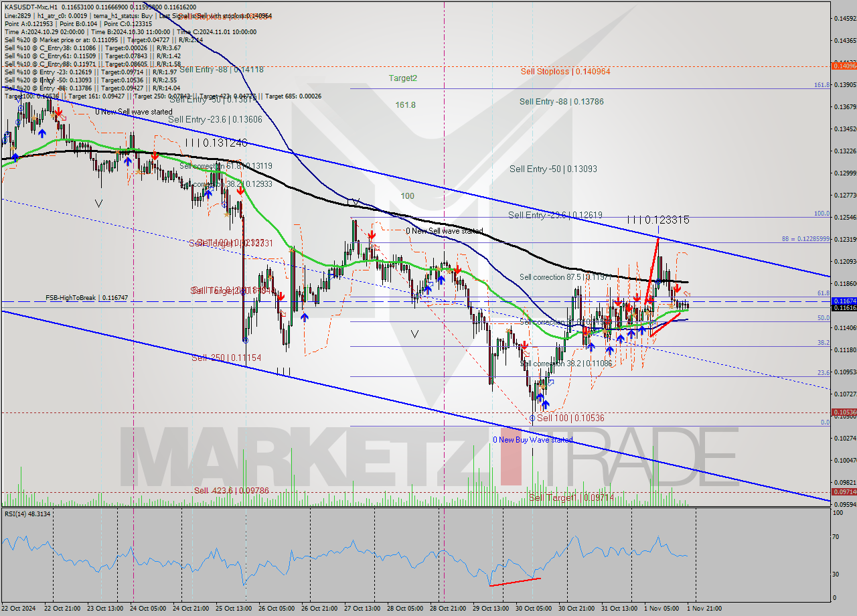Click the '23.6' Fibonacci level tag

pyautogui.click(x=824, y=372)
